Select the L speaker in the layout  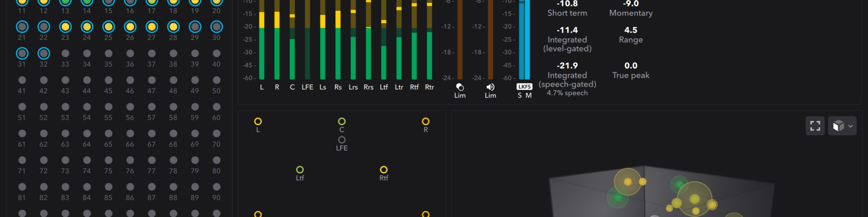(x=258, y=122)
